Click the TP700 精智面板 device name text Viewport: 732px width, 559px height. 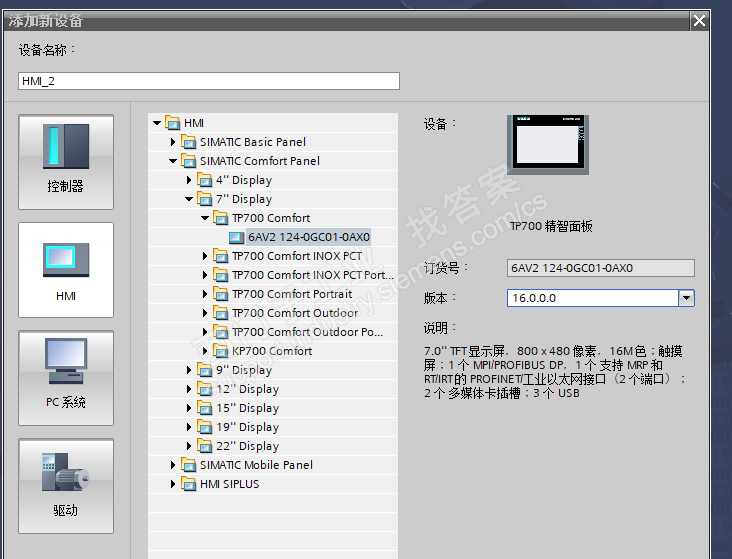pos(551,226)
